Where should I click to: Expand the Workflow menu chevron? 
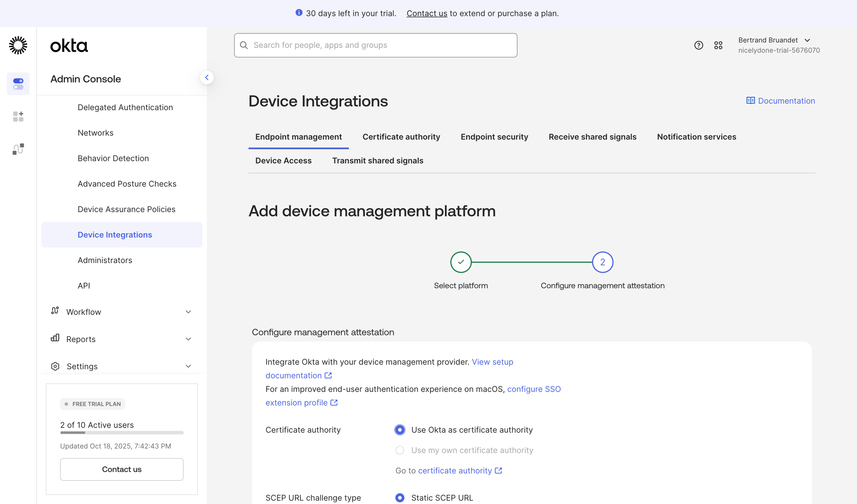coord(188,312)
